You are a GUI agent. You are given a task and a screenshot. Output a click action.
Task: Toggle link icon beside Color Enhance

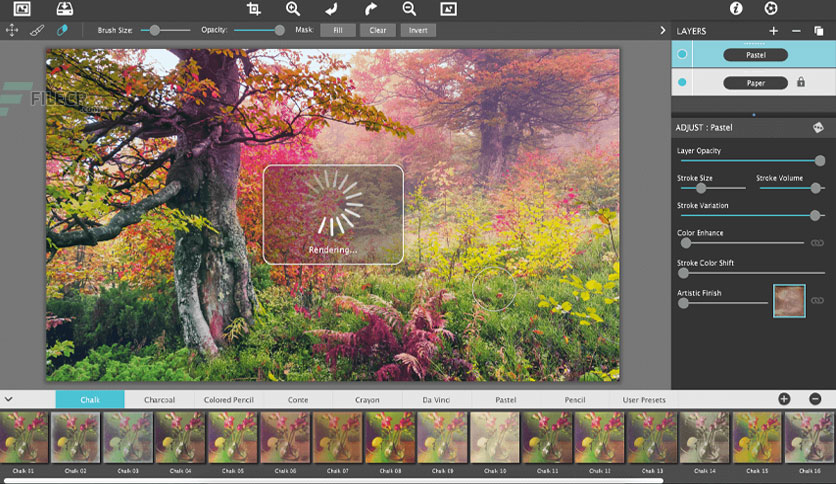[817, 243]
